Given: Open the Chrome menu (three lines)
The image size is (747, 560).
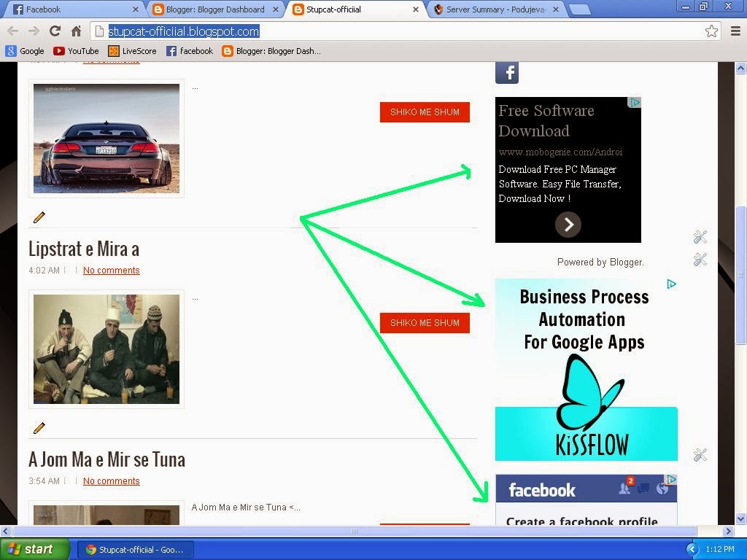Looking at the screenshot, I should click(735, 31).
